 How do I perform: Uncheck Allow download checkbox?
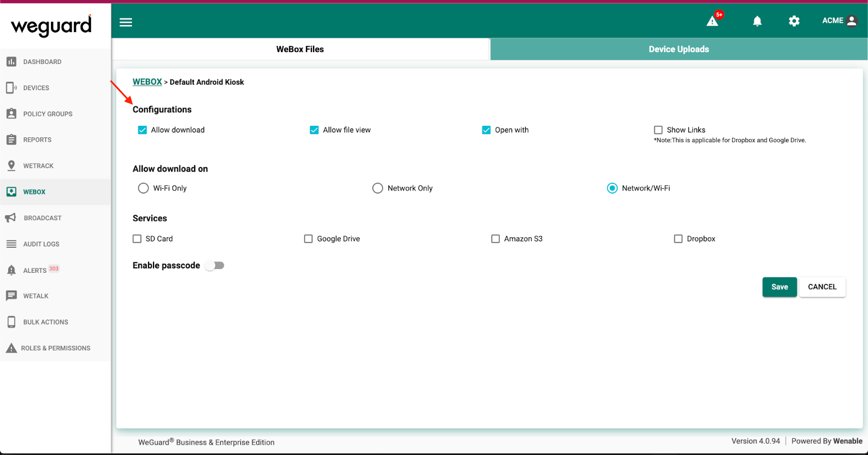pyautogui.click(x=142, y=130)
